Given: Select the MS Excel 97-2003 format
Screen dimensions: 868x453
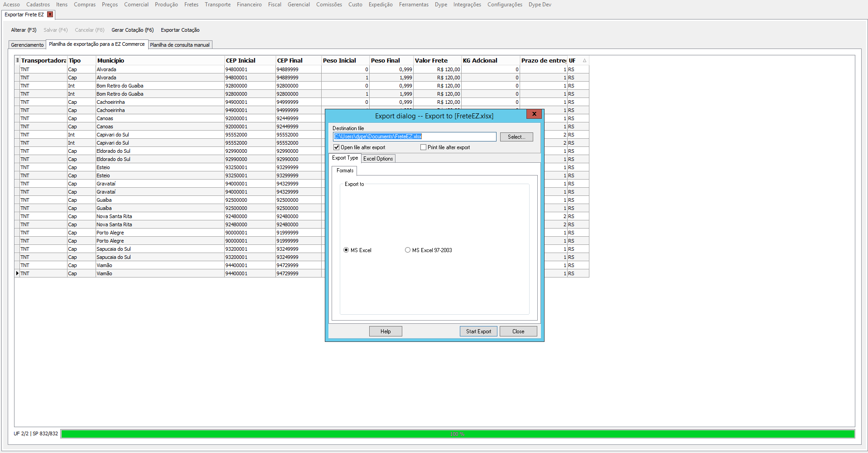Looking at the screenshot, I should (408, 250).
